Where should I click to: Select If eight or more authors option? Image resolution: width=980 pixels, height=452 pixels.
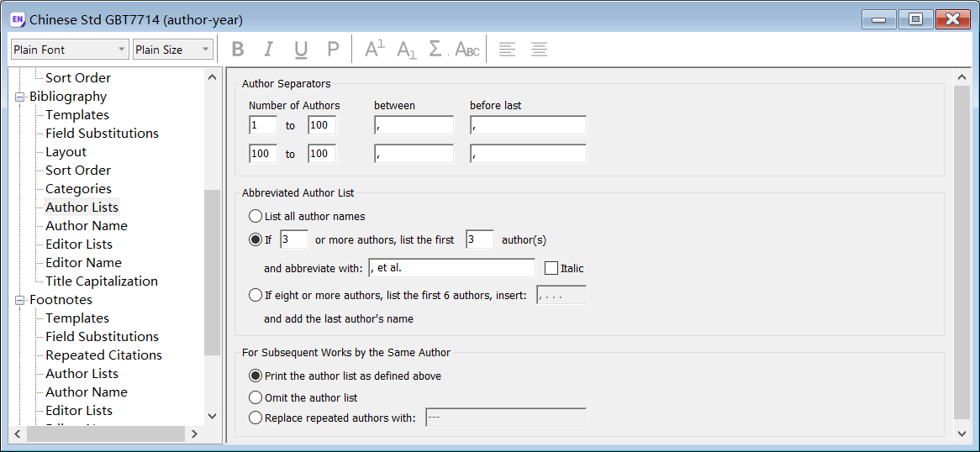point(255,294)
